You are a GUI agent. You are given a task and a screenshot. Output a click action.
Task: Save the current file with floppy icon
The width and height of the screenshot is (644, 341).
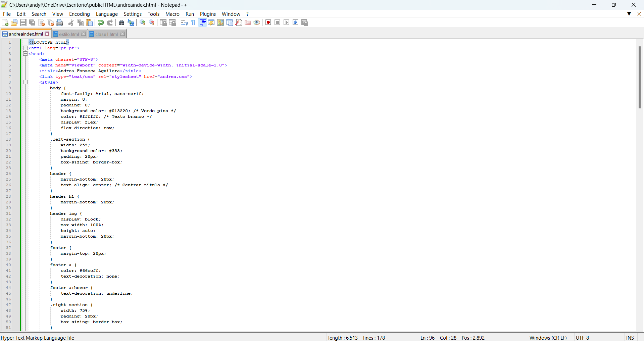[x=23, y=22]
